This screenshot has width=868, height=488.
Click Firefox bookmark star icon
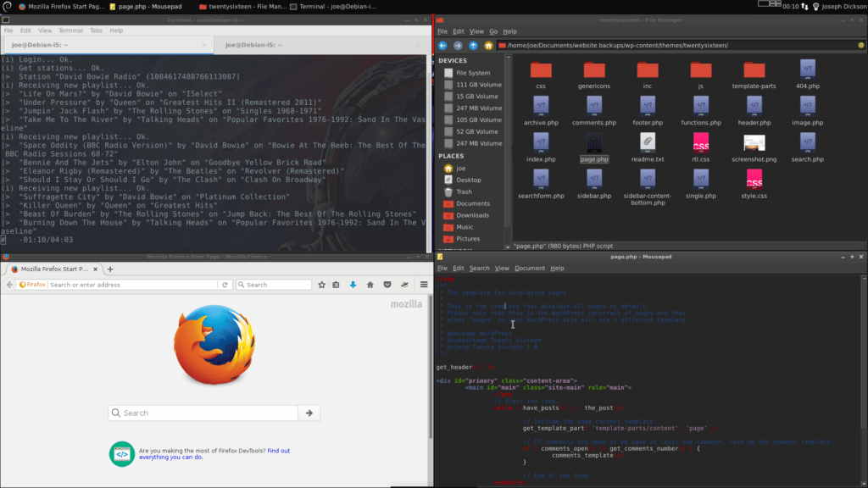coord(321,285)
